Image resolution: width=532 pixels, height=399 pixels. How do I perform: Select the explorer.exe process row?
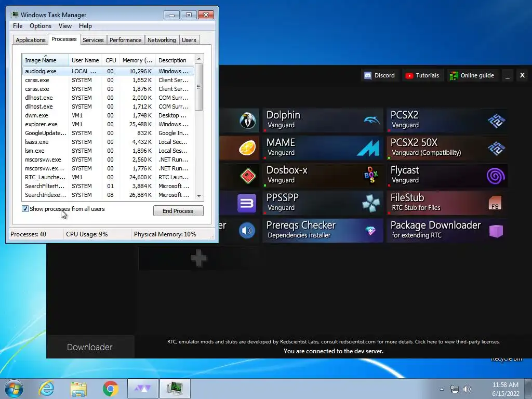tap(108, 124)
